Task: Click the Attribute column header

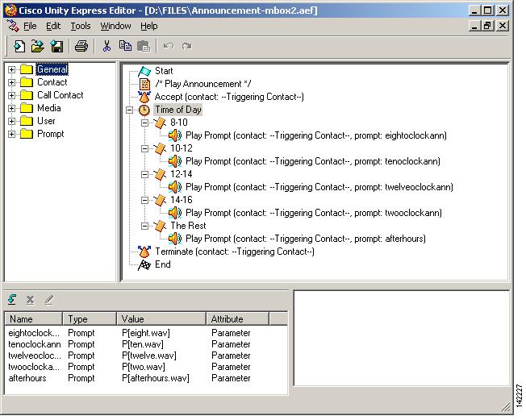Action: (237, 318)
